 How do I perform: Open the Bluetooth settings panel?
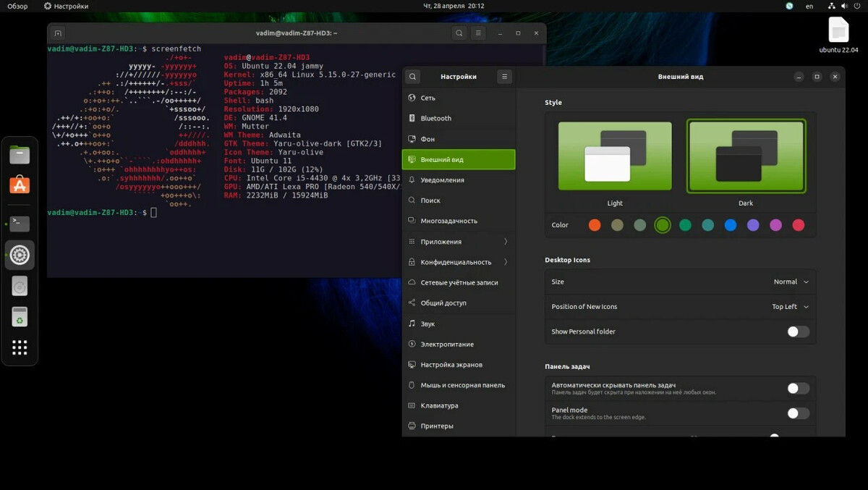tap(459, 118)
